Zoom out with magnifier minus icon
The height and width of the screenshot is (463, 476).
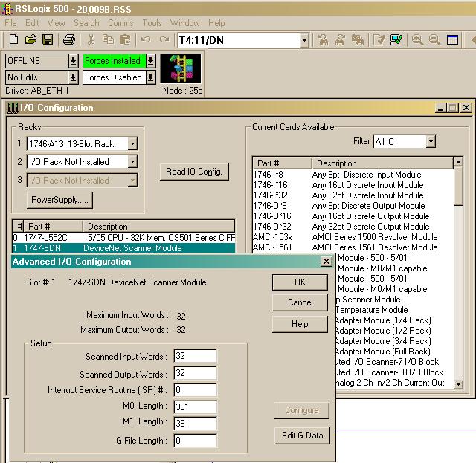click(434, 39)
